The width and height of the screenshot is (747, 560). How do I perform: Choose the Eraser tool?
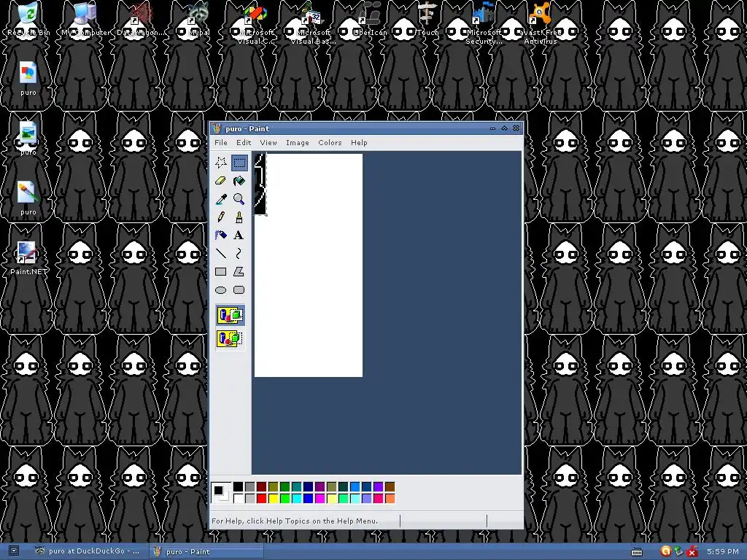(220, 181)
